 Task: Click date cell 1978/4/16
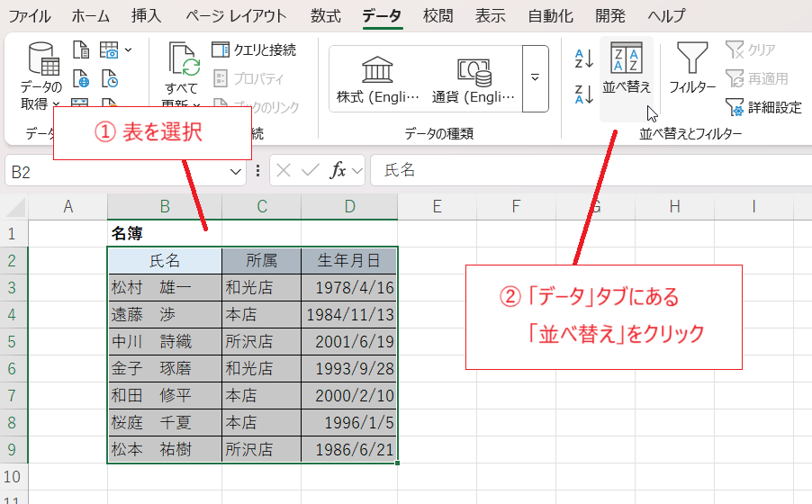[349, 287]
